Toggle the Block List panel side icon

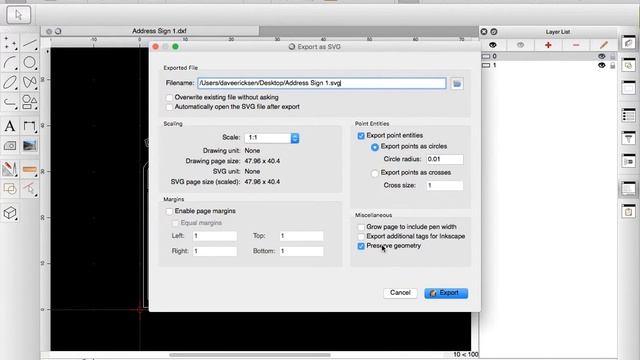629,65
